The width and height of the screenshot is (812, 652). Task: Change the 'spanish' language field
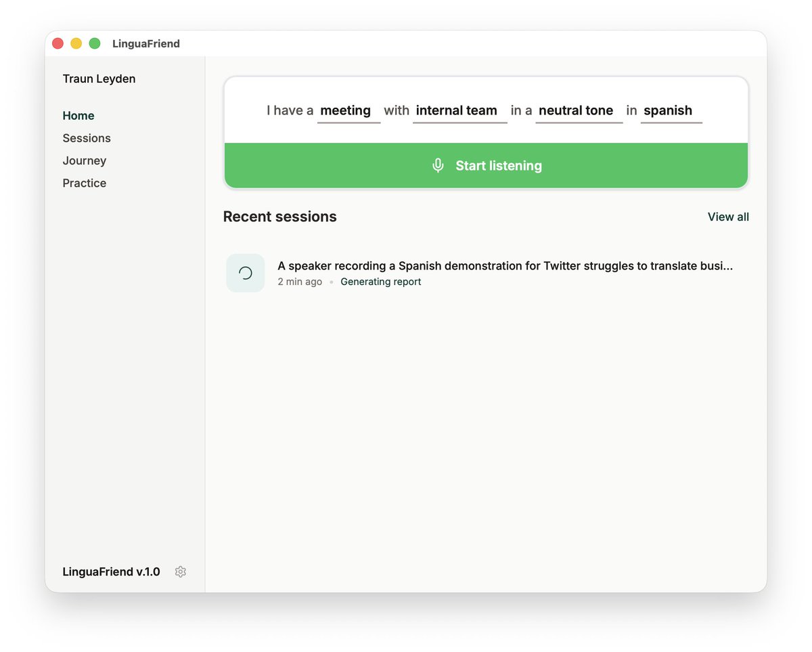tap(671, 111)
